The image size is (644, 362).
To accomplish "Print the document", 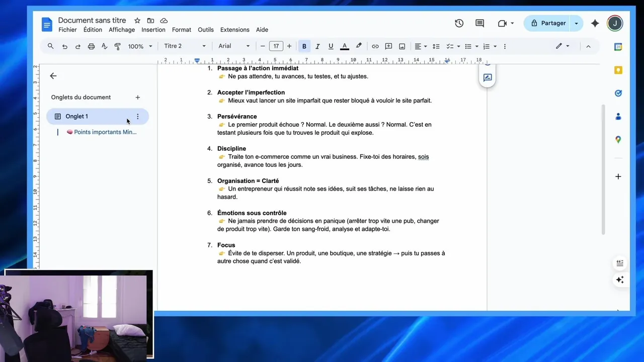I will click(91, 46).
